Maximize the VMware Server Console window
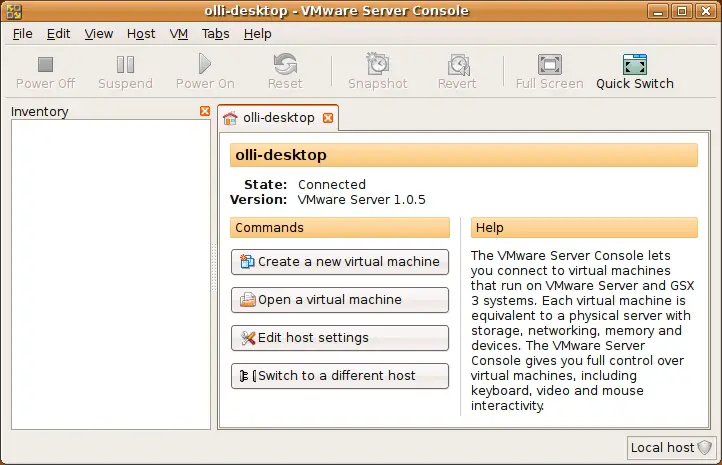722x465 pixels. click(x=682, y=11)
